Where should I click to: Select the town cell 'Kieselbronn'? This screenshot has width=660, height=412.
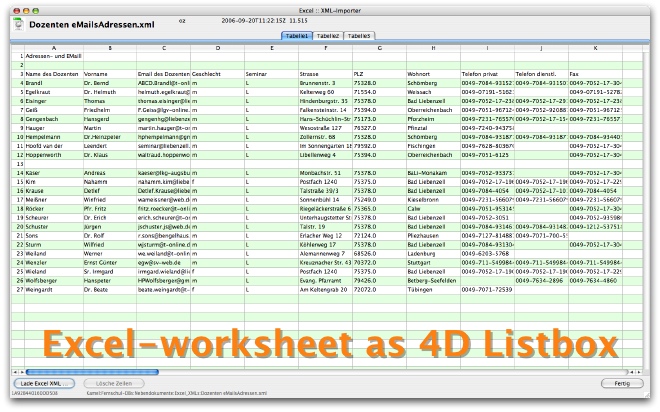click(433, 200)
